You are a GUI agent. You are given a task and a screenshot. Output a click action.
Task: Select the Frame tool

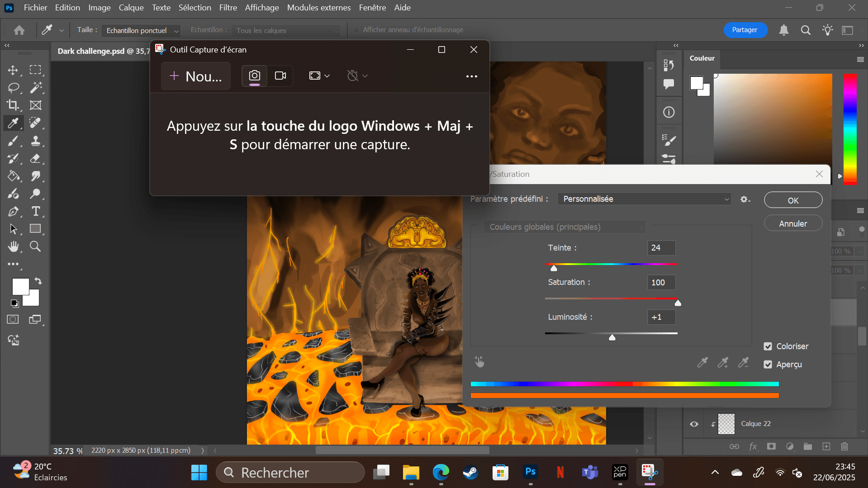35,105
